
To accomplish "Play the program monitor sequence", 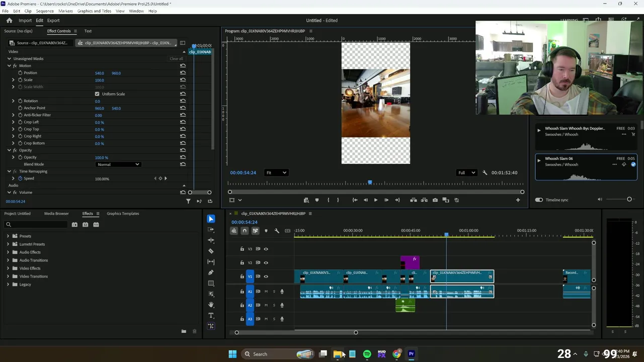I will pyautogui.click(x=375, y=200).
